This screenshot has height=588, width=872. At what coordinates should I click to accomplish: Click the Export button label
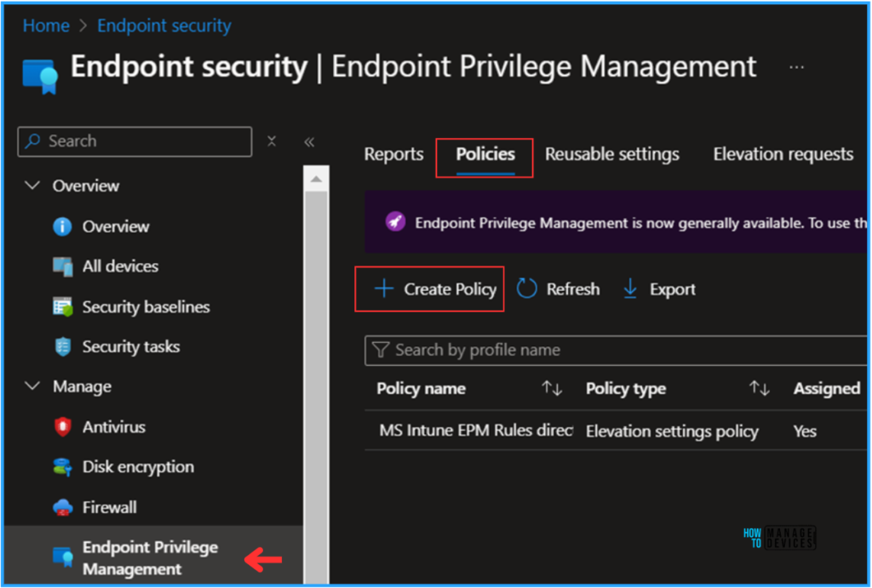(x=673, y=289)
